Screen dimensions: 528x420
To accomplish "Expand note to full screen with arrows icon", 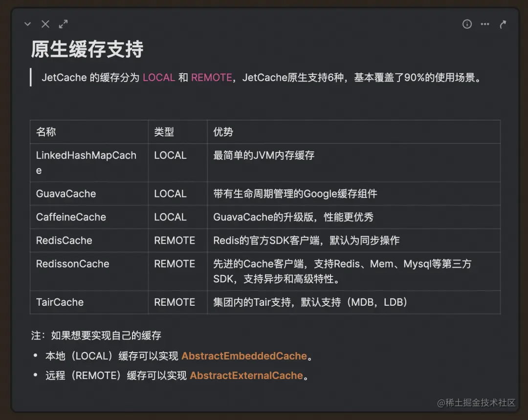I will click(63, 24).
